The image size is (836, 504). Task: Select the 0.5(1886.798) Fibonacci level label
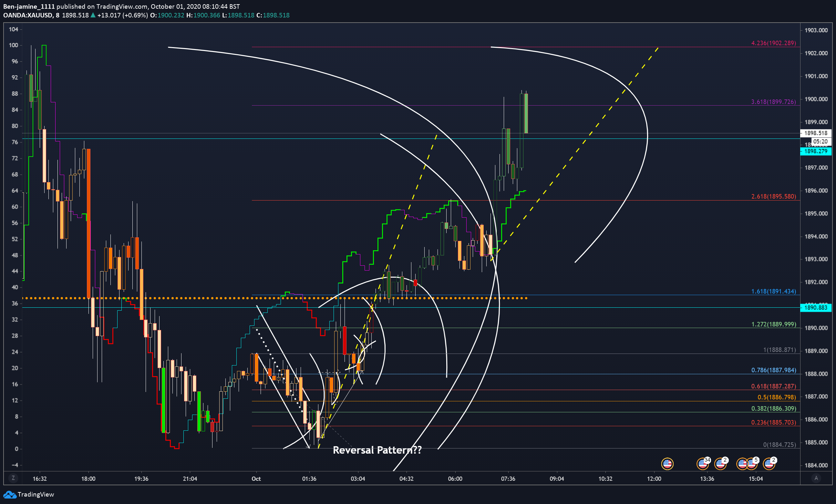tap(777, 397)
